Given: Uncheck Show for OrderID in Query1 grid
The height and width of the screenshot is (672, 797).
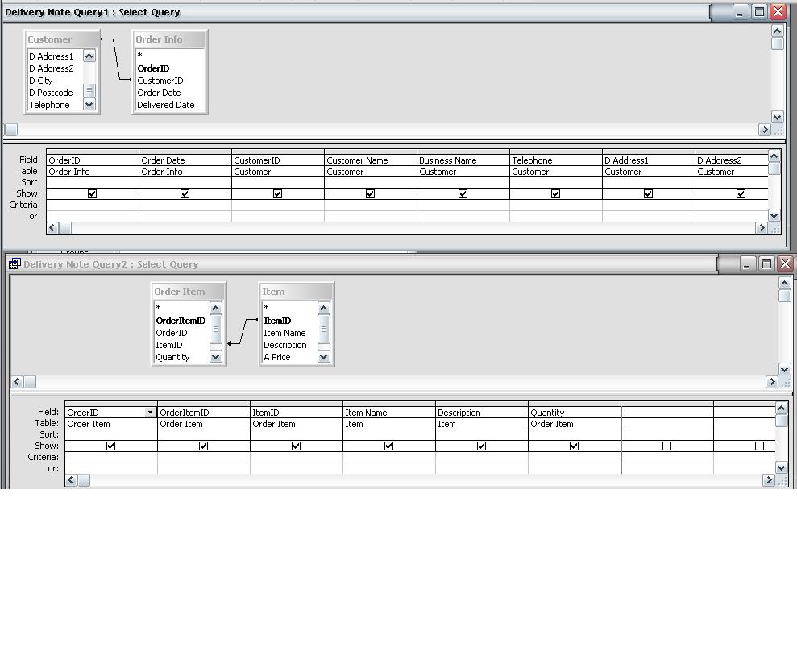Looking at the screenshot, I should click(92, 193).
